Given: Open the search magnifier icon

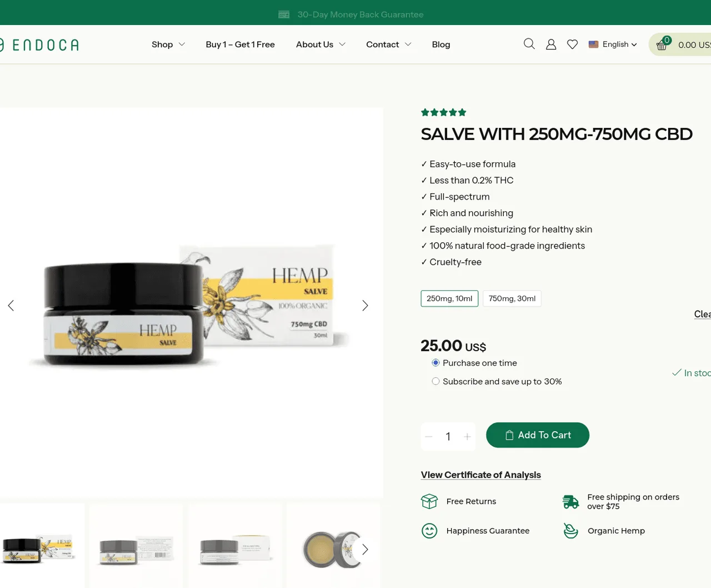Looking at the screenshot, I should [529, 44].
